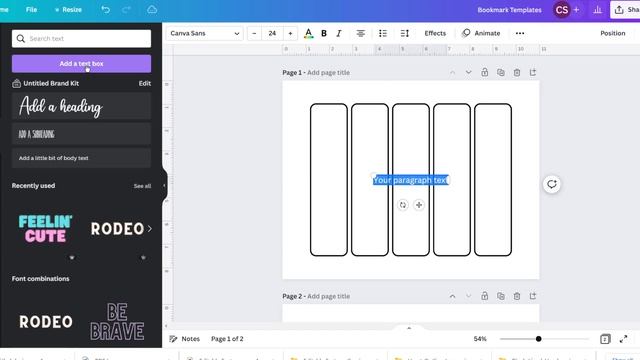Open the grid view pages icon
The width and height of the screenshot is (640, 360).
[605, 339]
